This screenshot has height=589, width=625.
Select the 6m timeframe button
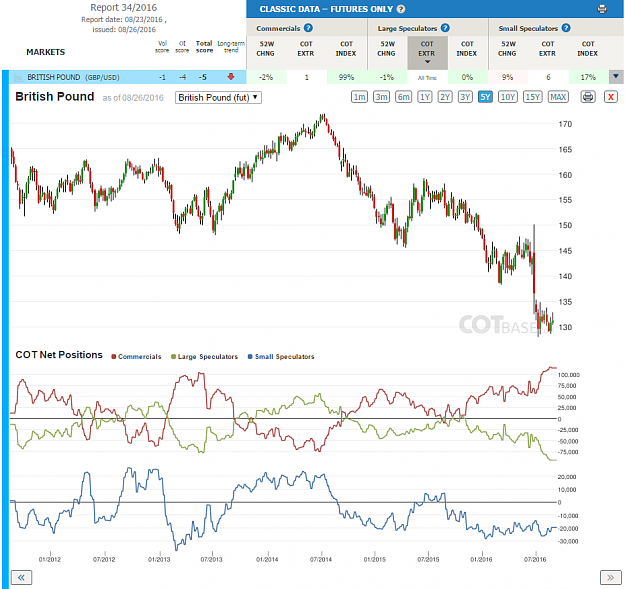point(403,97)
